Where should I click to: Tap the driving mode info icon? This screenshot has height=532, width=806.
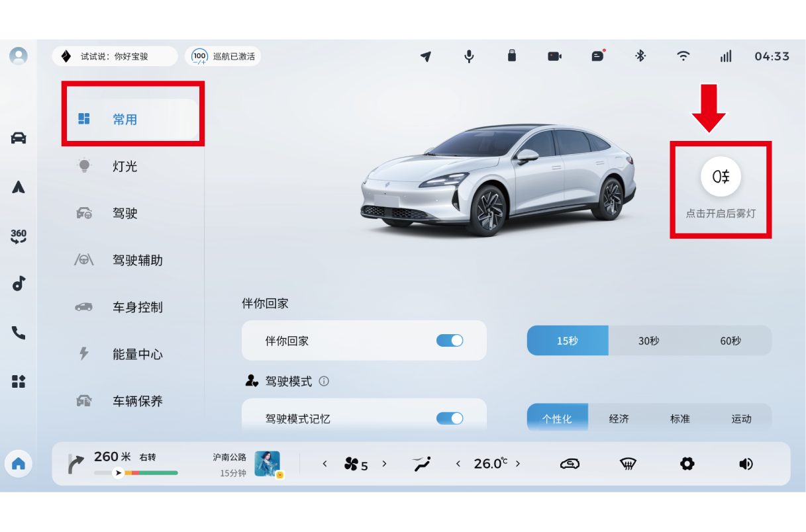[324, 381]
